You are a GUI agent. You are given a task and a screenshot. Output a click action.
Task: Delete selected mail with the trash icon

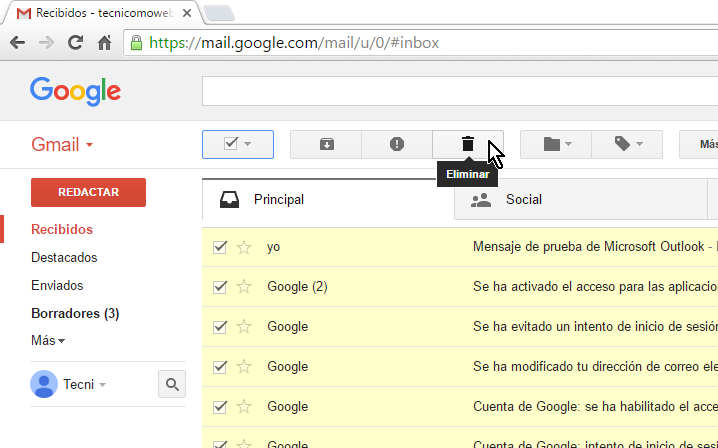click(x=468, y=144)
